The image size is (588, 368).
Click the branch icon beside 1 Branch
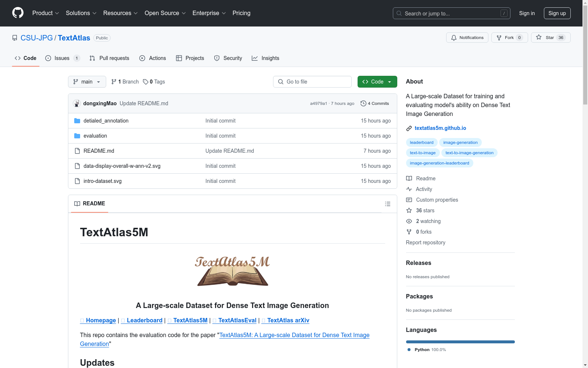[114, 82]
